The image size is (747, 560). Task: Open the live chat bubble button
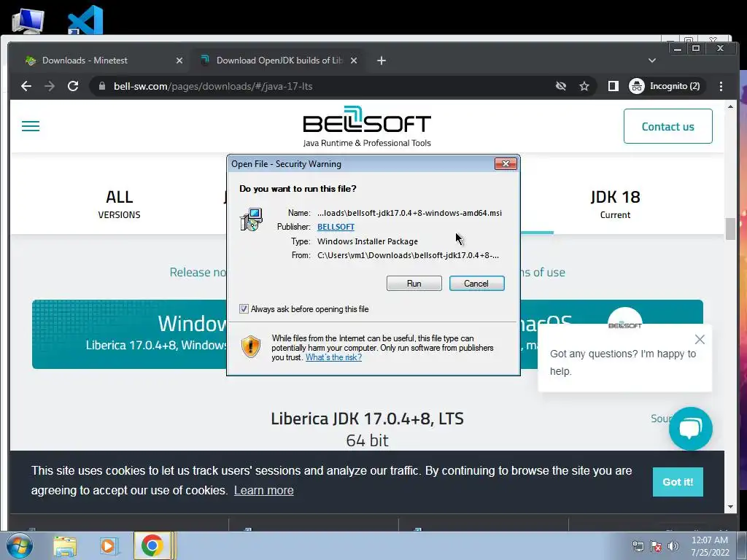click(690, 429)
